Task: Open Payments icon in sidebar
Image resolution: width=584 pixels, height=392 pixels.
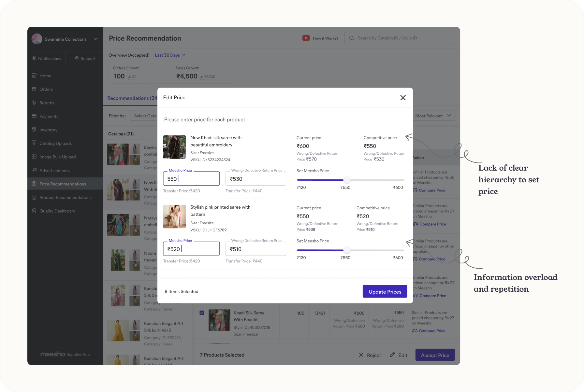Action: click(x=34, y=116)
